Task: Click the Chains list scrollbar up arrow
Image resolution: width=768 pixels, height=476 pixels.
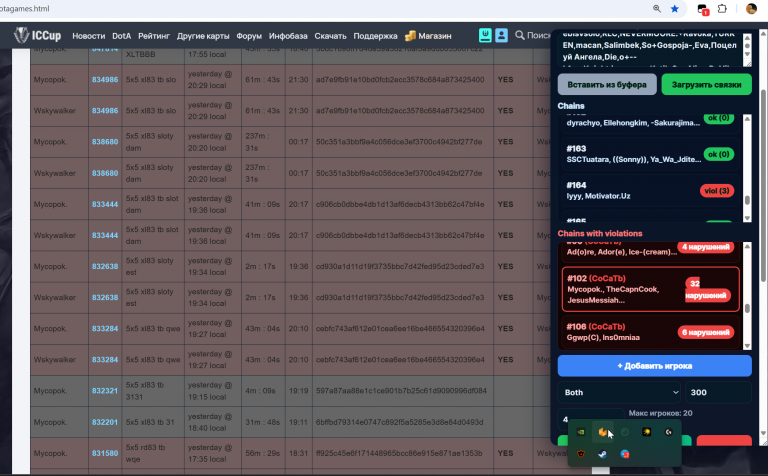Action: pos(747,119)
